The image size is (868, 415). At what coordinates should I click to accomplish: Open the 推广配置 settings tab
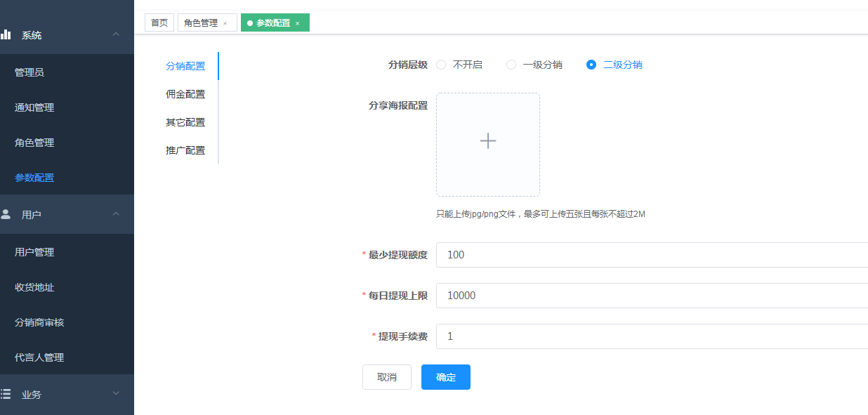pyautogui.click(x=185, y=150)
